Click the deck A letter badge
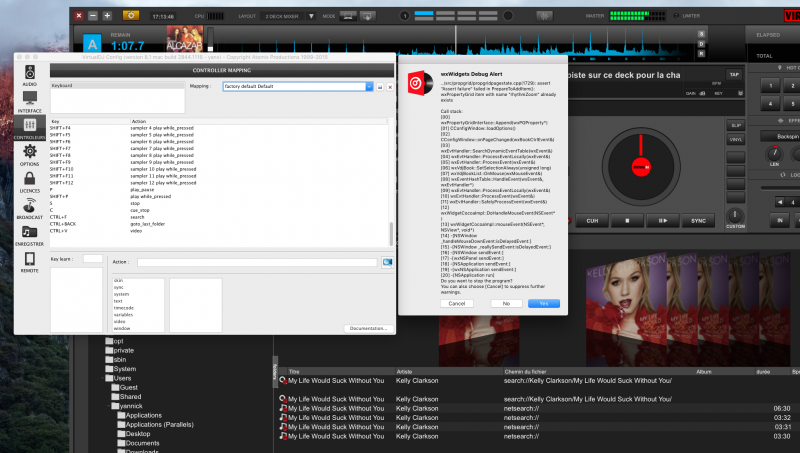 (92, 44)
